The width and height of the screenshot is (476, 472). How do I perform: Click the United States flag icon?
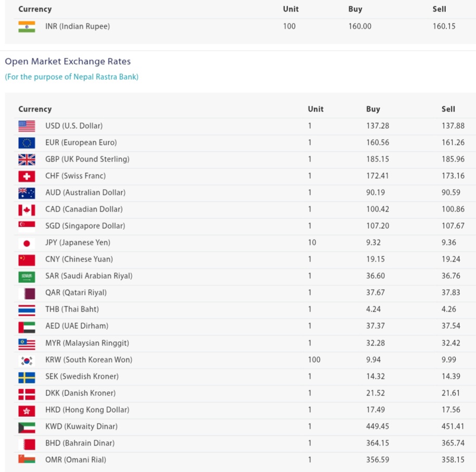pos(27,126)
